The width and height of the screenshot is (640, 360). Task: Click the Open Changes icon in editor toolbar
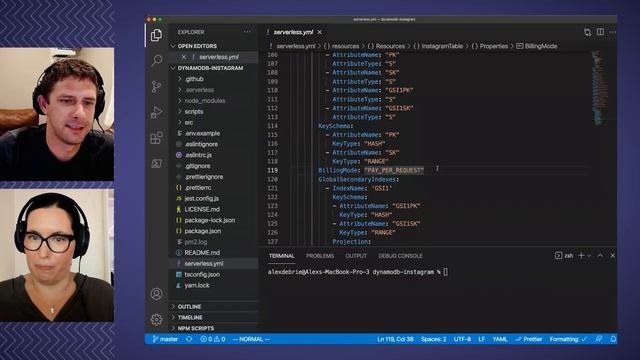point(587,32)
